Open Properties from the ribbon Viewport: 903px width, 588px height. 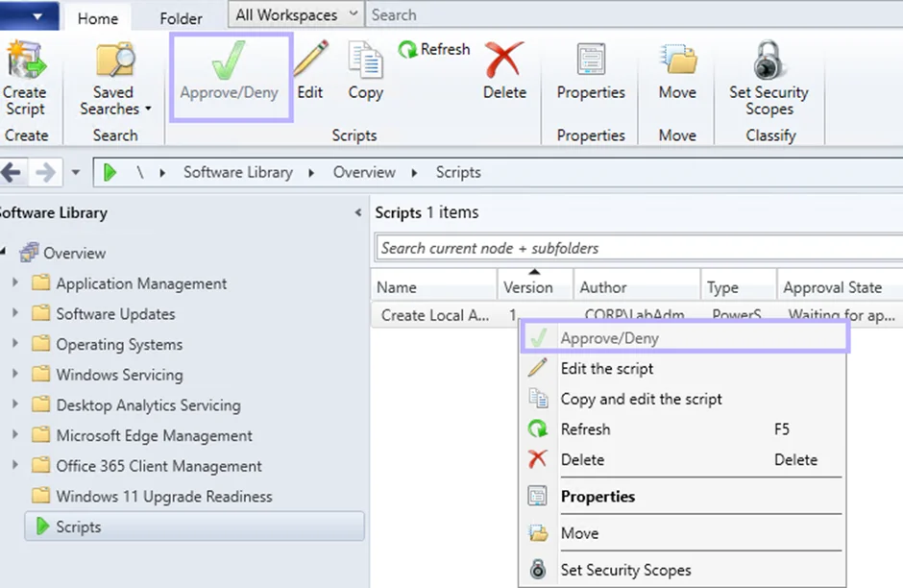591,70
